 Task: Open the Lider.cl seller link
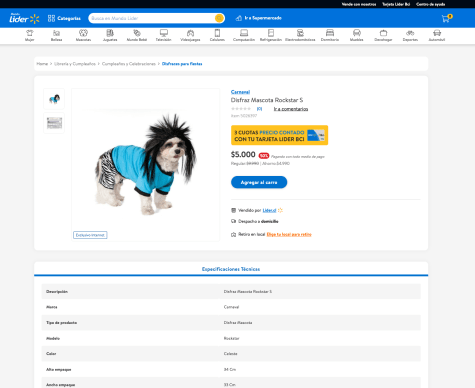point(269,210)
